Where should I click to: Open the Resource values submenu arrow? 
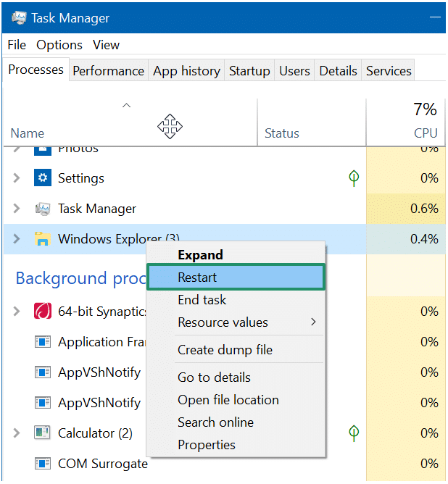click(313, 322)
